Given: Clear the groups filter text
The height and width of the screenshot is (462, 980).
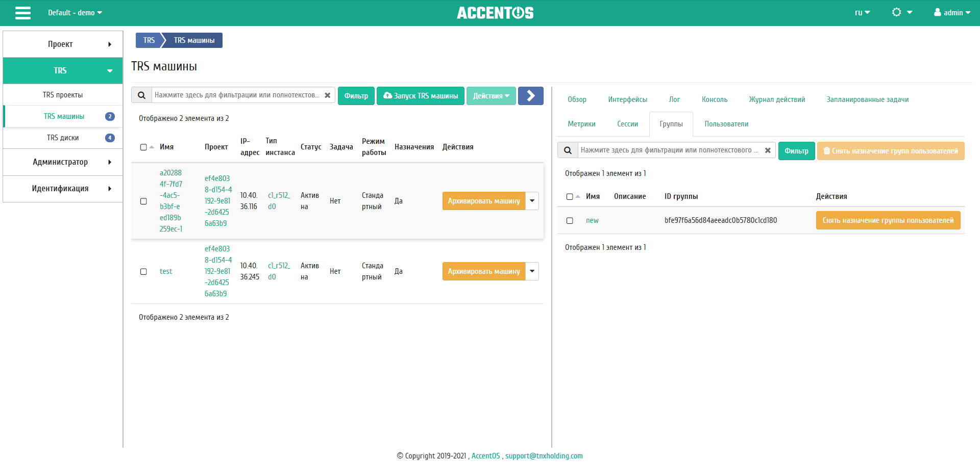Looking at the screenshot, I should [768, 150].
